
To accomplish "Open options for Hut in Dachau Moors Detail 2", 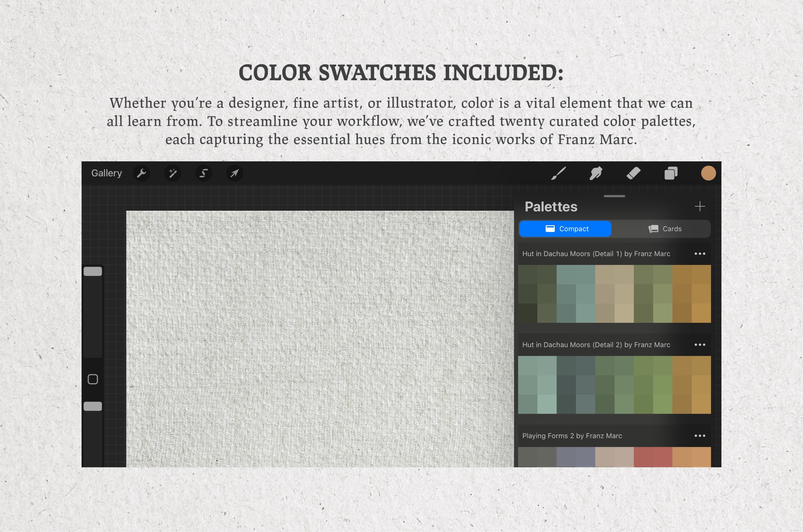I will pos(700,345).
